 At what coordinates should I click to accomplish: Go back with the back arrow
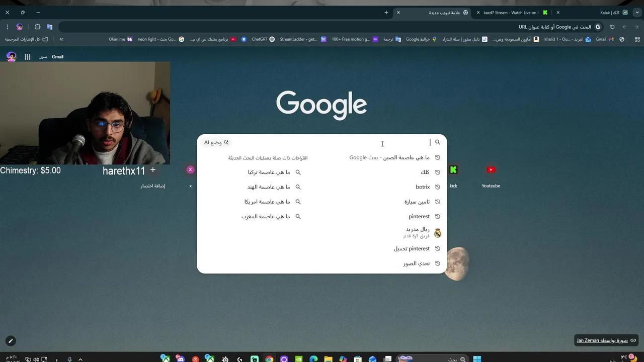pos(636,27)
